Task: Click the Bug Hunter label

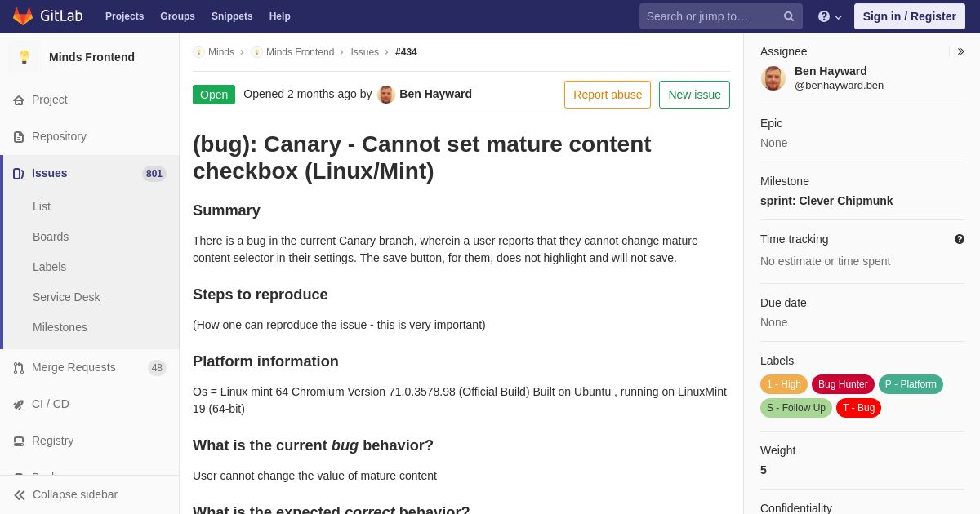Action: point(843,384)
